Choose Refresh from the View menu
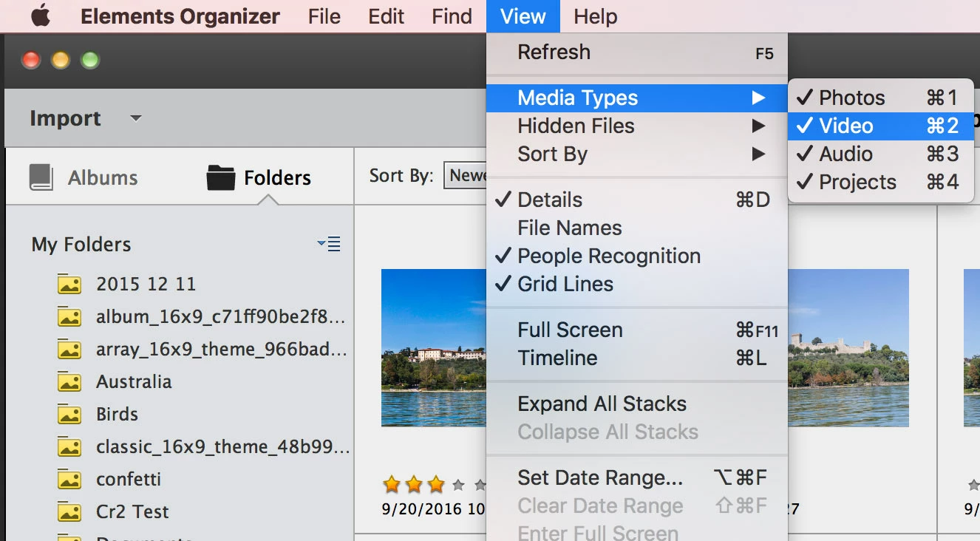The height and width of the screenshot is (541, 980). point(637,52)
